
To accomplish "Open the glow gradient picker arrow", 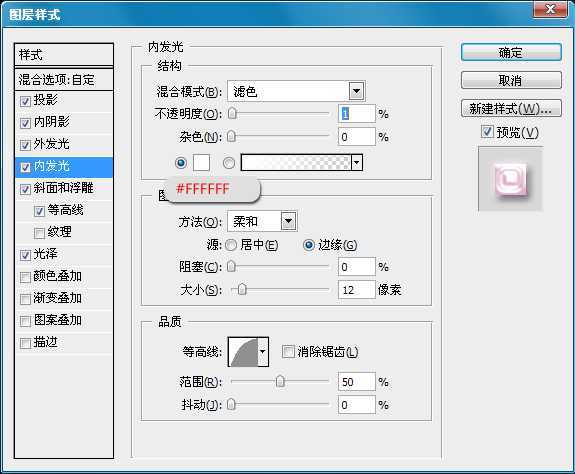I will (357, 163).
